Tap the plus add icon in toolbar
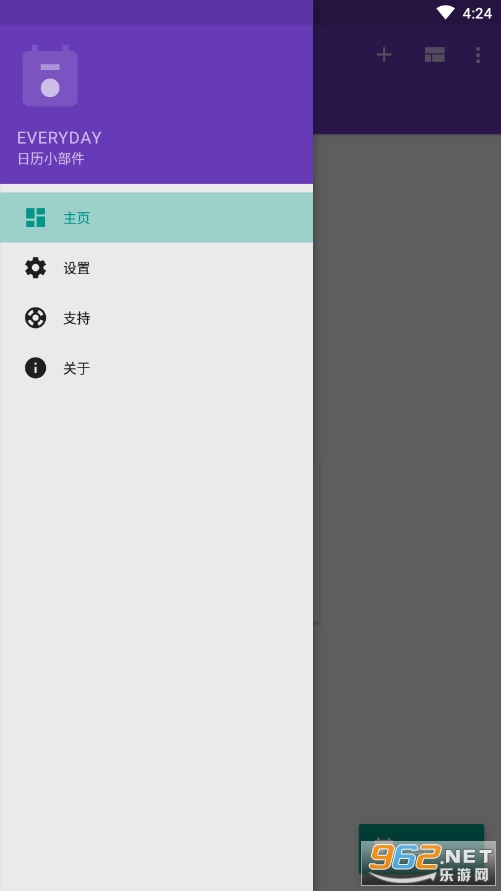 coord(384,55)
